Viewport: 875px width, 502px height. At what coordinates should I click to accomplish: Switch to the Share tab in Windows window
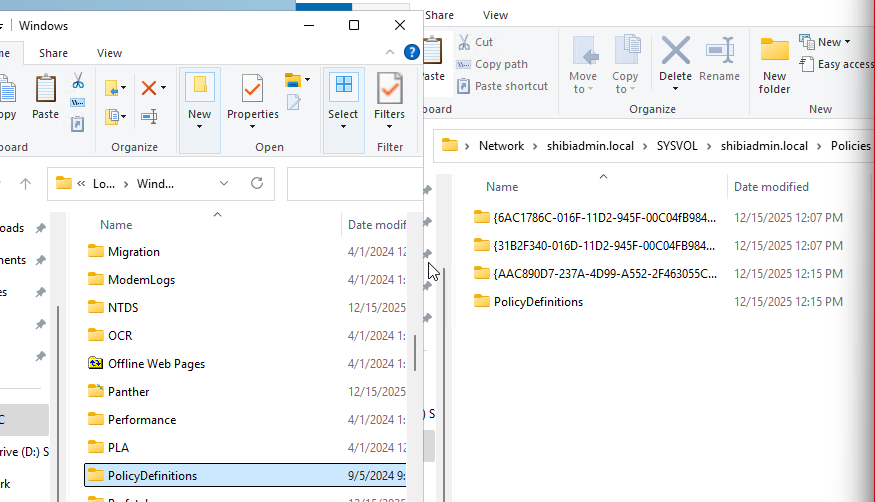click(53, 53)
